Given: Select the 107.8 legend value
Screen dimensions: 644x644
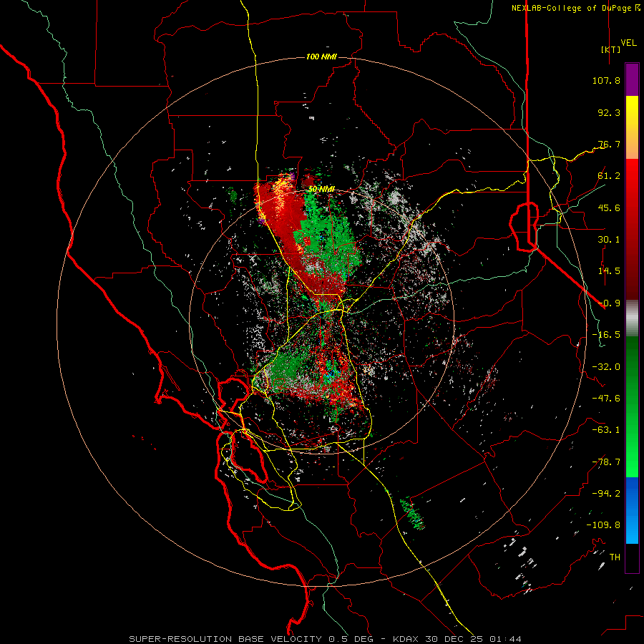Looking at the screenshot, I should click(606, 80).
